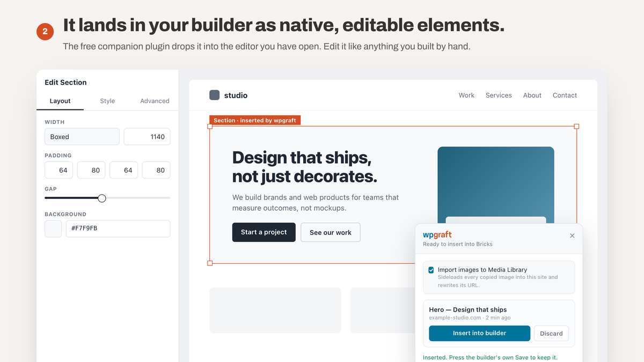Close the wpgraft popup with X
The image size is (644, 362).
[572, 235]
